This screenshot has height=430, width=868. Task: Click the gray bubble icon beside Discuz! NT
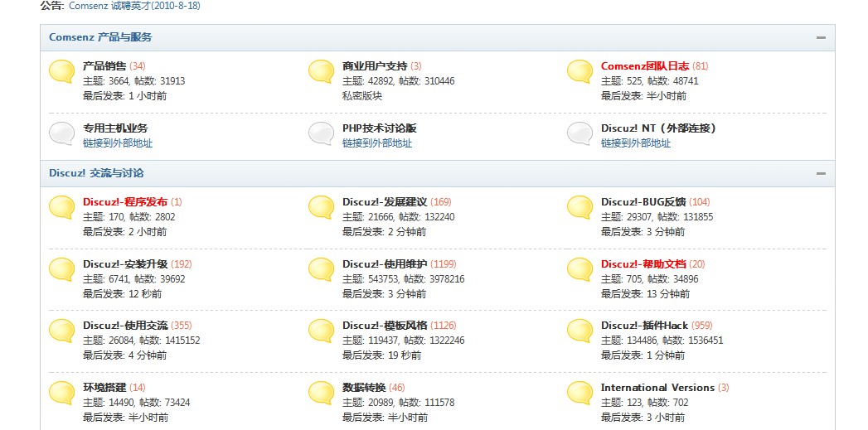click(x=580, y=133)
